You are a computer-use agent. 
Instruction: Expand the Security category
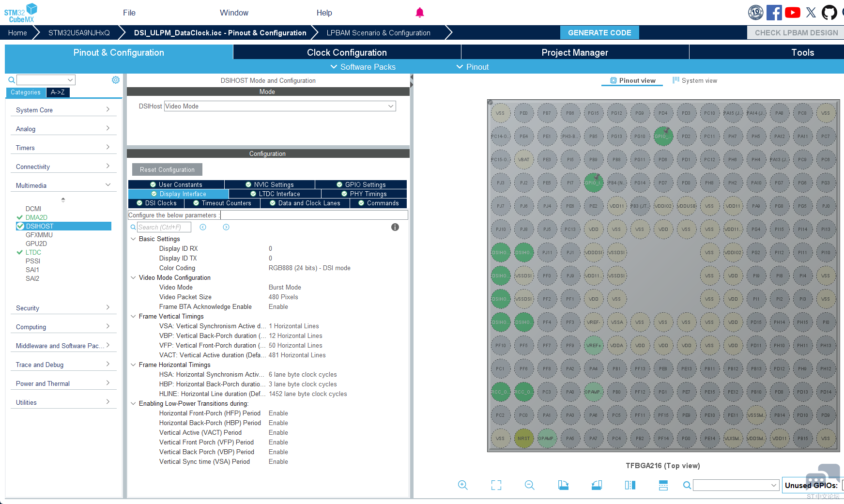(63, 308)
